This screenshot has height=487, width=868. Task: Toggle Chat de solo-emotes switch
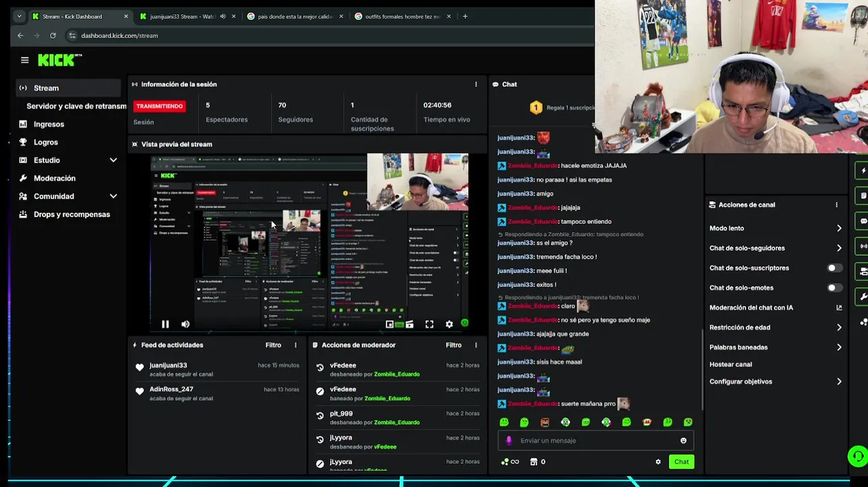coord(835,287)
